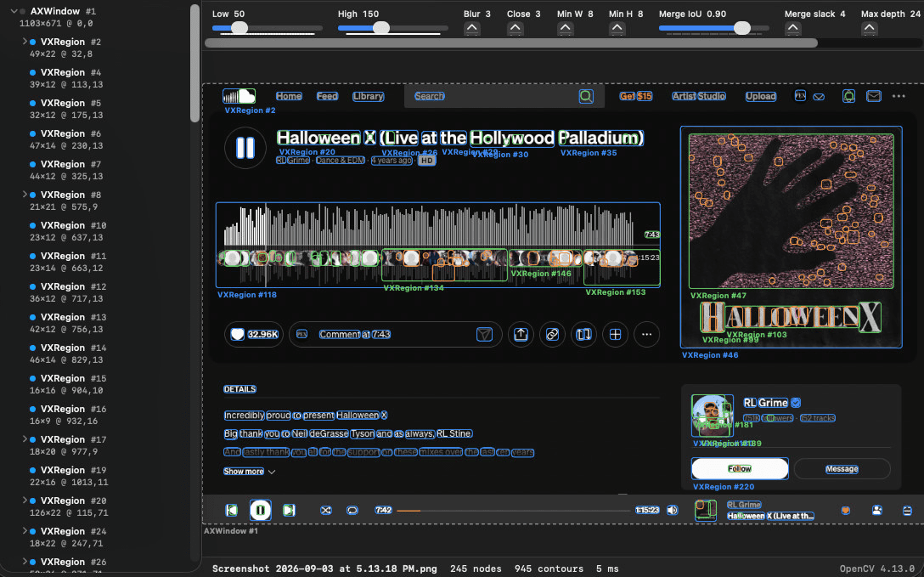Open the messages envelope beside the header three-dot menu
Image resolution: width=924 pixels, height=577 pixels.
click(873, 96)
